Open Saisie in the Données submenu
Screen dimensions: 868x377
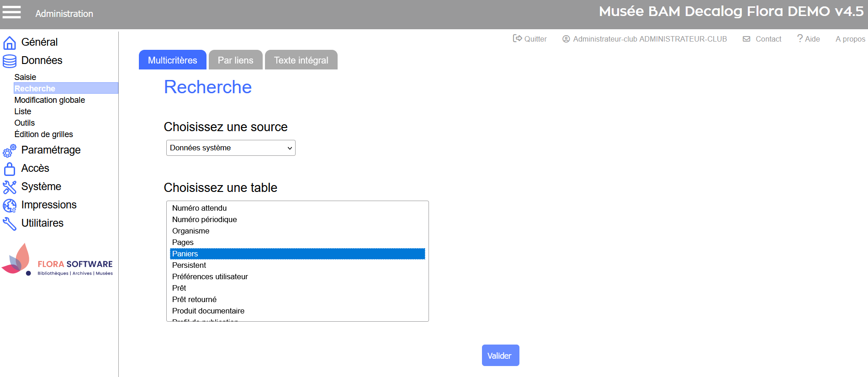25,77
